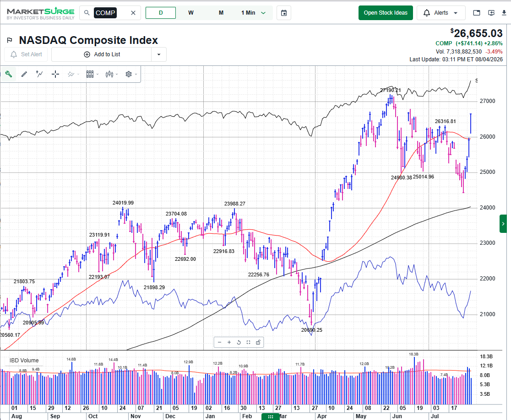The width and height of the screenshot is (511, 420).
Task: Click the 27000 price axis label
Action: pyautogui.click(x=487, y=101)
